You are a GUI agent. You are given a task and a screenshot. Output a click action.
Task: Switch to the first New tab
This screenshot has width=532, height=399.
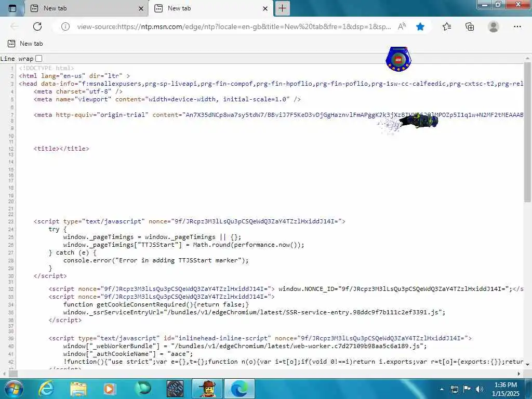click(86, 8)
